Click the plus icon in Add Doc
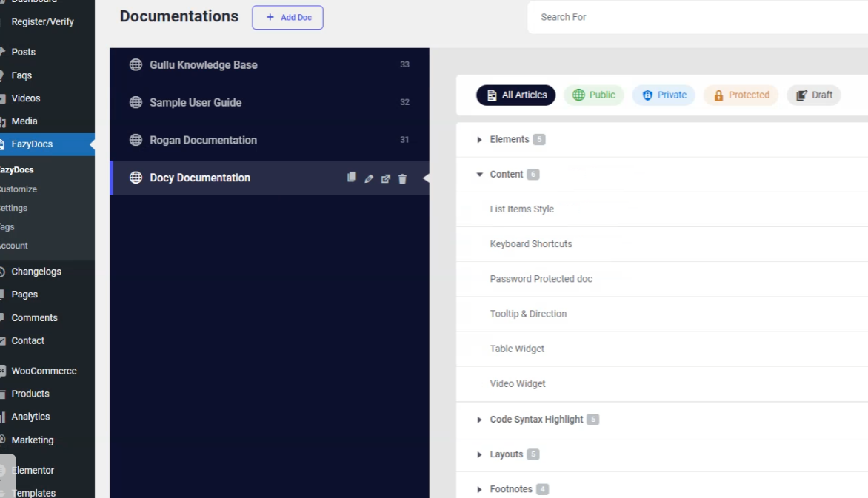Screen dimensions: 868x498 pyautogui.click(x=270, y=17)
